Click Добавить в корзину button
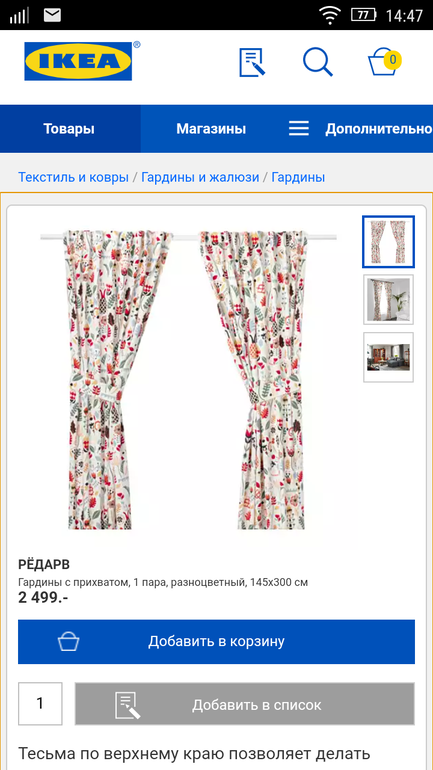Screen dimensions: 433x770 [x=216, y=642]
